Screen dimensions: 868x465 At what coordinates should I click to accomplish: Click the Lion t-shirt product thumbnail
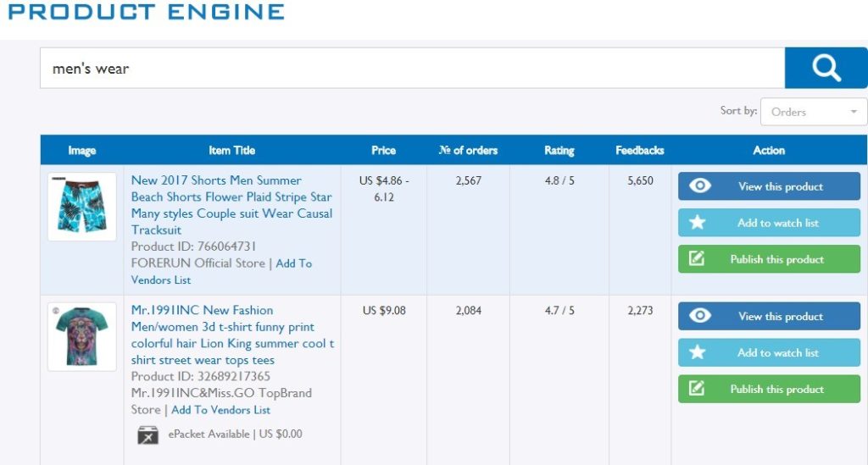point(82,336)
